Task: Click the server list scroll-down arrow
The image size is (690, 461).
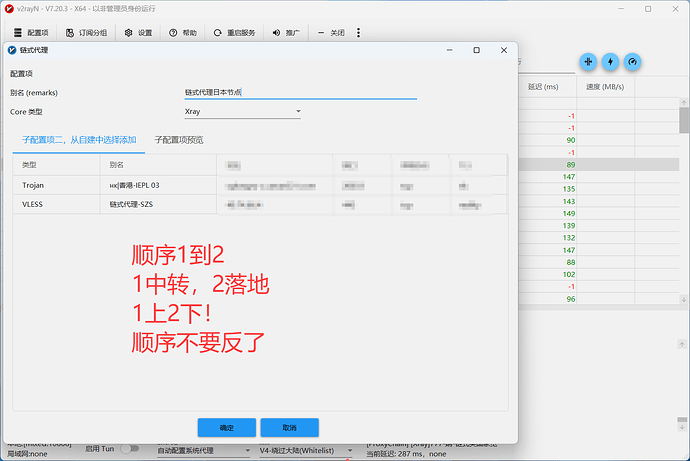Action: click(x=684, y=299)
